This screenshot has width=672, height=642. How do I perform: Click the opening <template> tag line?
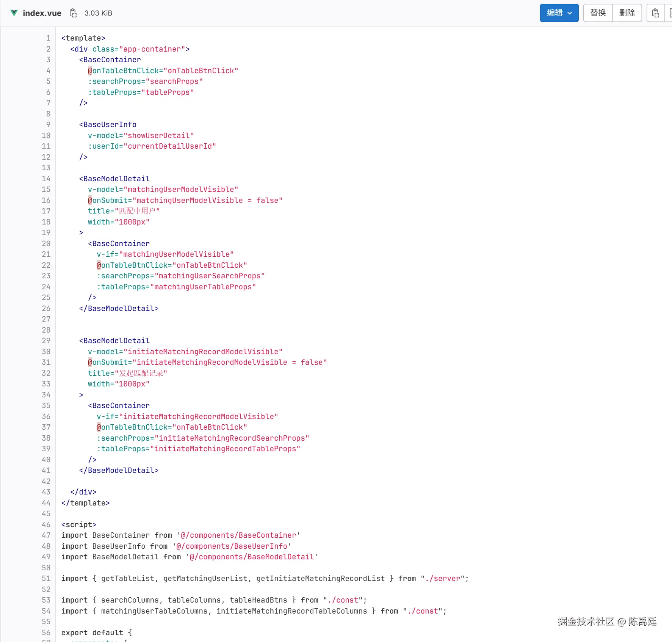point(83,38)
